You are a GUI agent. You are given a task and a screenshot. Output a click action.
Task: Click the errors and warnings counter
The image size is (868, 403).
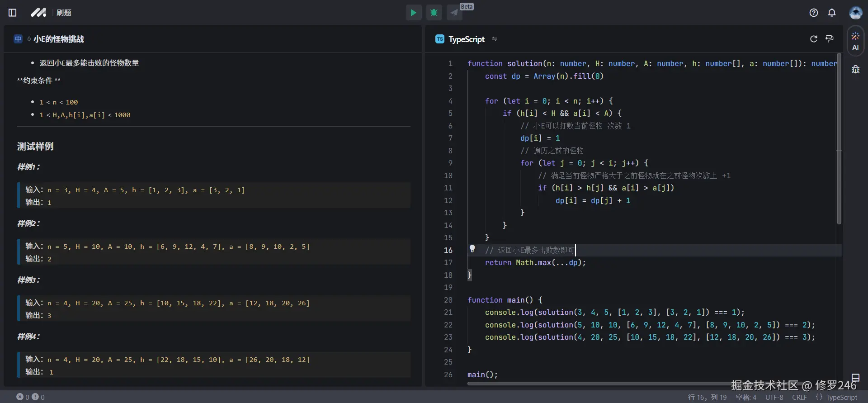[30, 397]
